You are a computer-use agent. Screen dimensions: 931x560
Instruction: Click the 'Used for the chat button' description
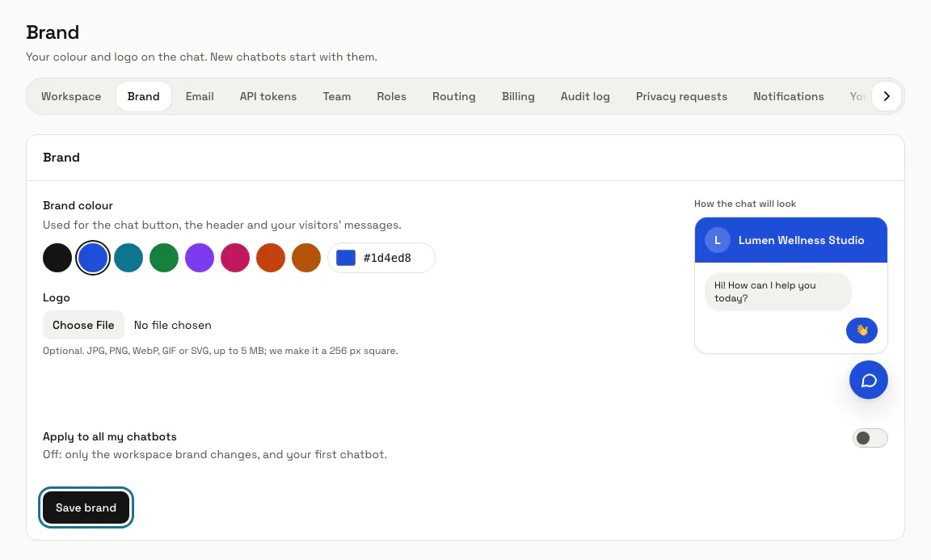[x=222, y=225]
